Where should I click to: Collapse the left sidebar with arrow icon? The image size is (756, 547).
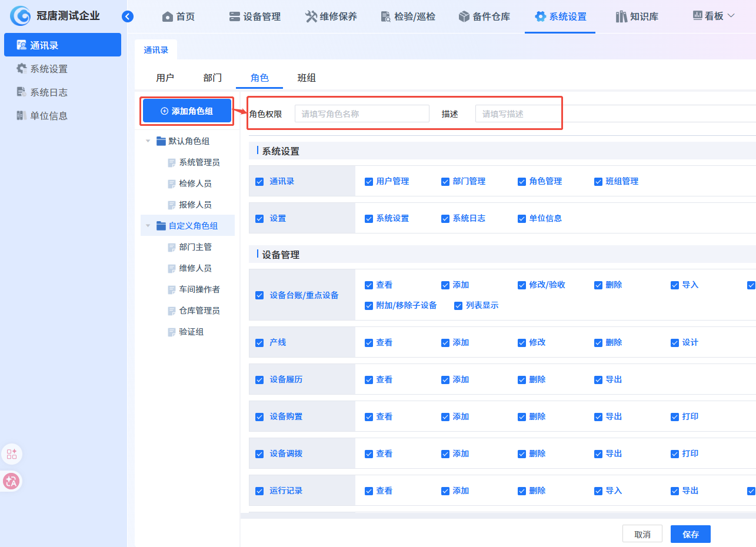128,16
